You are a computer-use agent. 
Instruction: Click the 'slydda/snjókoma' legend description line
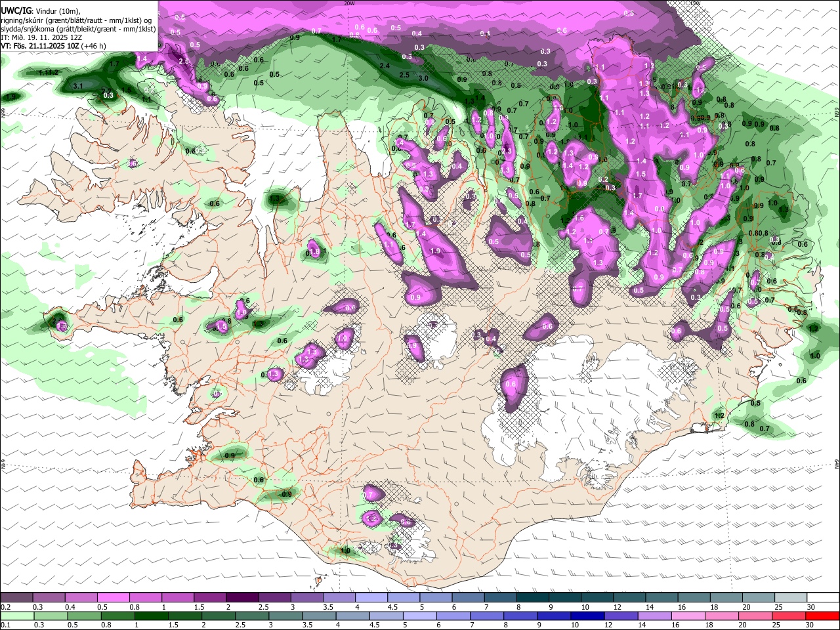click(78, 29)
